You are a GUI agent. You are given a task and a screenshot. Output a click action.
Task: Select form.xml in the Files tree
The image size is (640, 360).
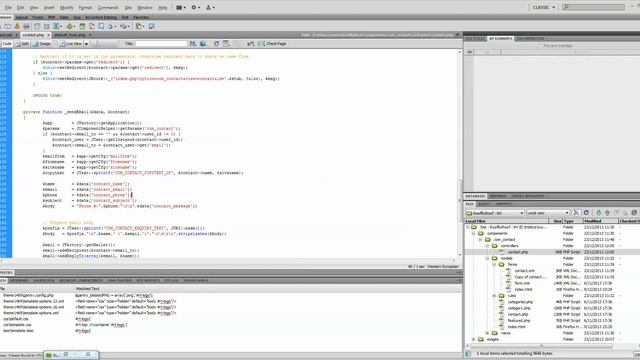(x=522, y=283)
